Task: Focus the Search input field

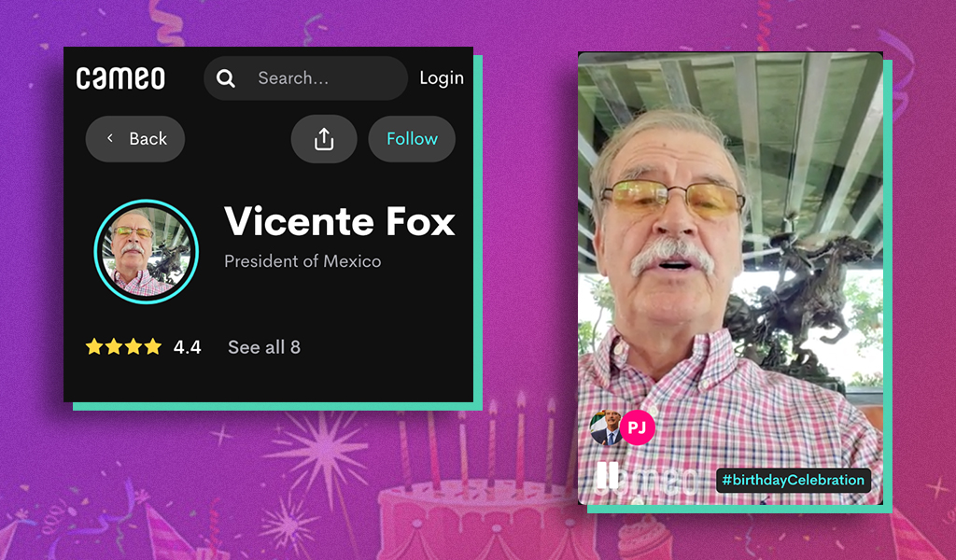Action: [x=305, y=78]
